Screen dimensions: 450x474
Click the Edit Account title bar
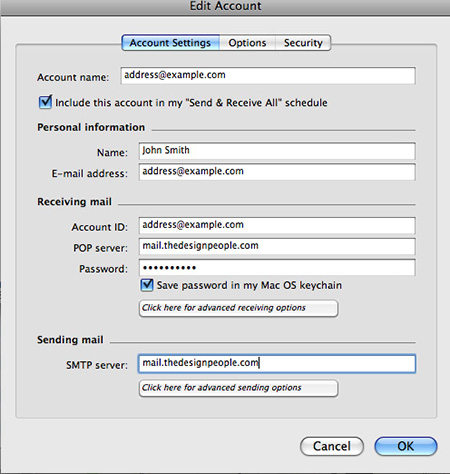(x=225, y=7)
